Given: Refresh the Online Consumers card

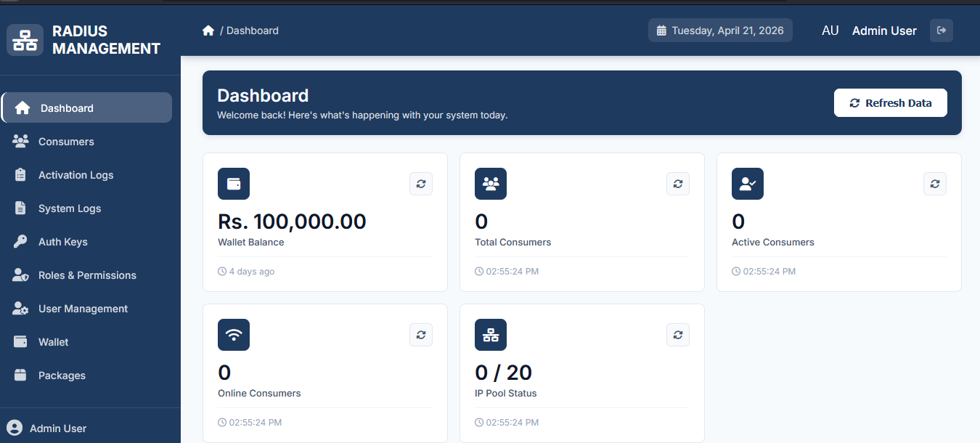Looking at the screenshot, I should point(421,335).
